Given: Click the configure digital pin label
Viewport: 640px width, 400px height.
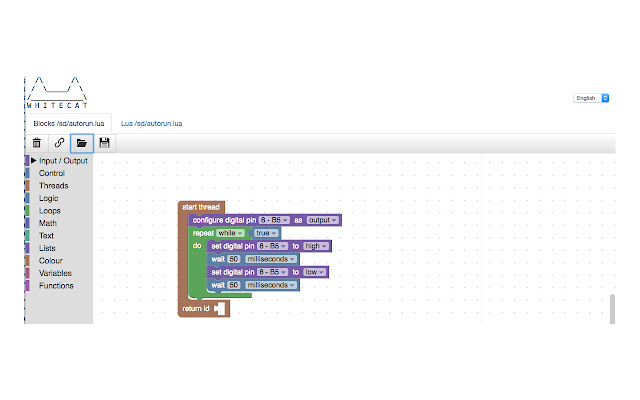Looking at the screenshot, I should pyautogui.click(x=224, y=220).
